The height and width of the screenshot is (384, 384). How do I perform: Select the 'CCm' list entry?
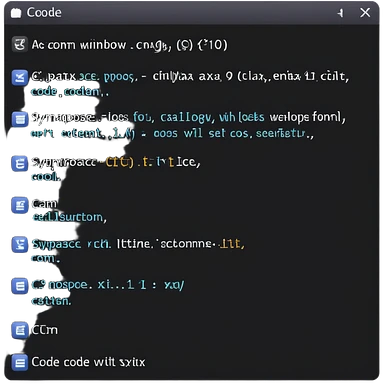45,330
